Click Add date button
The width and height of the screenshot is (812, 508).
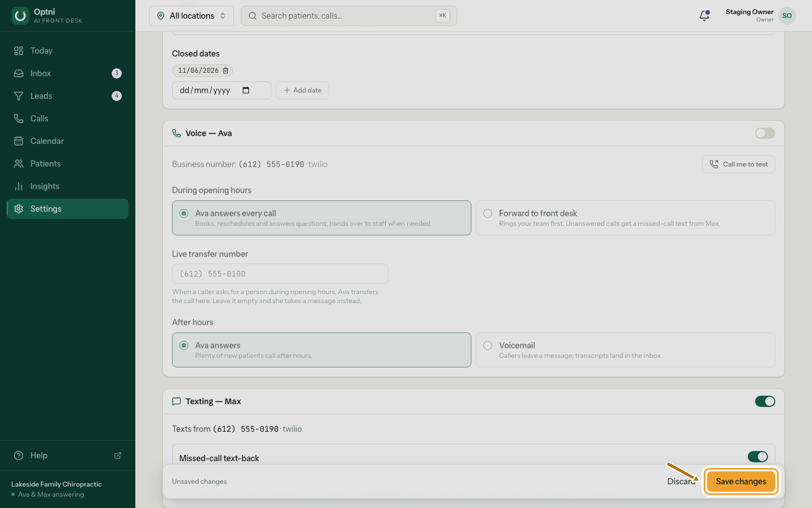coord(302,90)
